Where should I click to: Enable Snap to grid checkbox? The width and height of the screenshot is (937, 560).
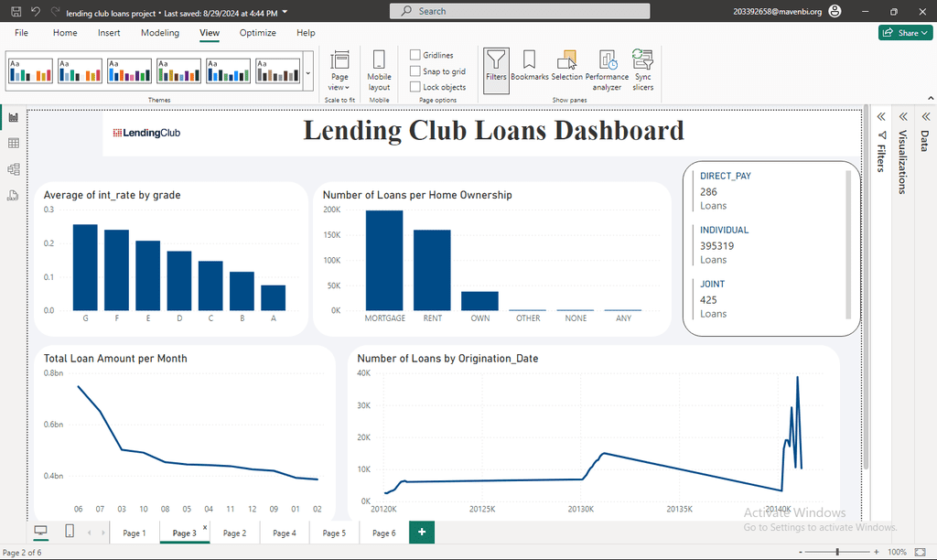[x=415, y=71]
